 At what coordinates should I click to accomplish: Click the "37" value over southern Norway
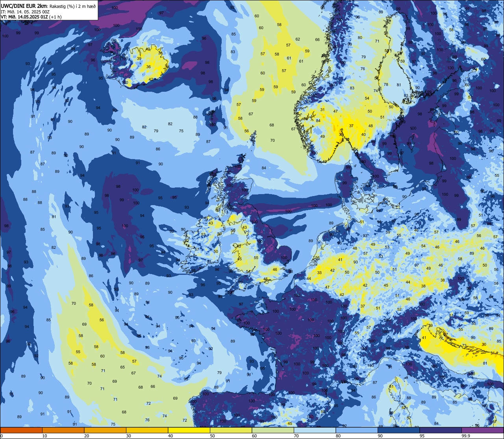coord(351,126)
